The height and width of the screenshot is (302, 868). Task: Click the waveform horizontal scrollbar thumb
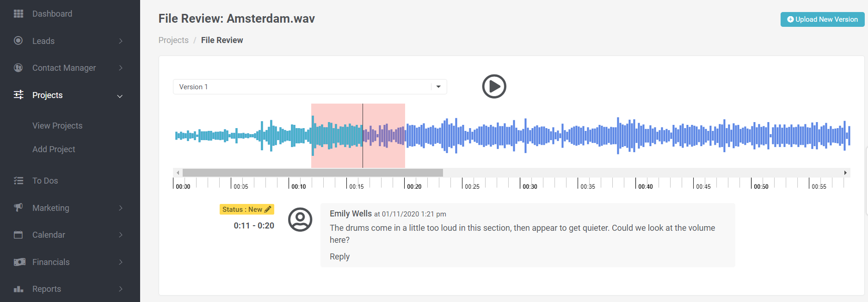coord(313,173)
